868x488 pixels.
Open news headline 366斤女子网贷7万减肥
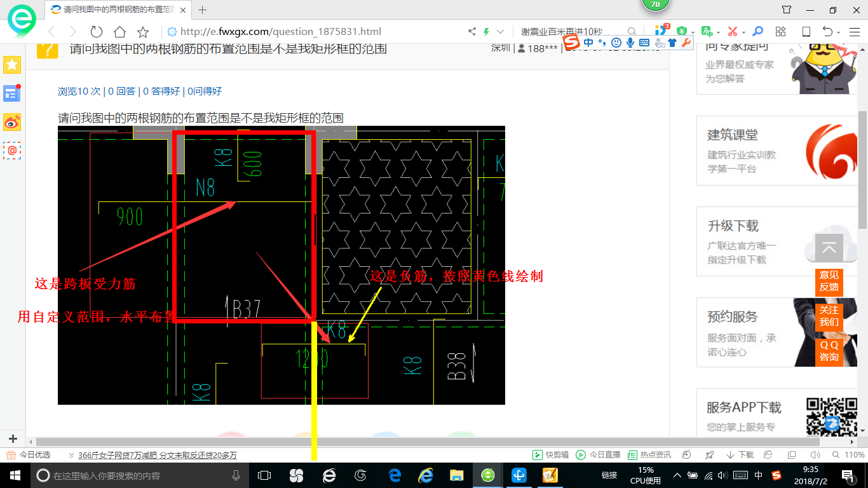tap(157, 455)
